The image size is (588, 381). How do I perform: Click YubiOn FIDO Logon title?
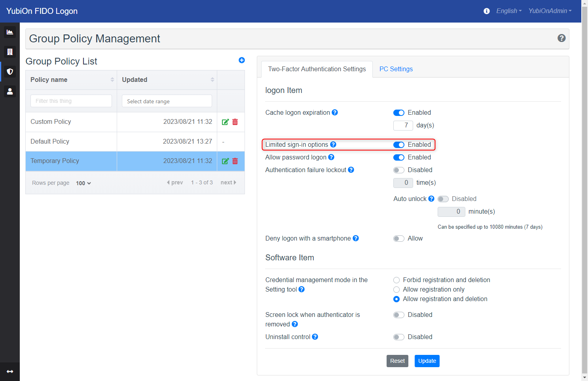pos(42,11)
